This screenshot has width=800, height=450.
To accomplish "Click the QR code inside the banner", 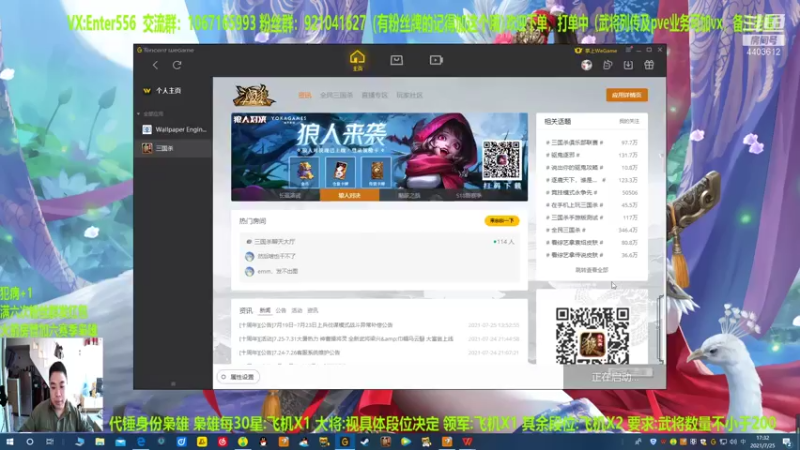I will click(x=502, y=160).
